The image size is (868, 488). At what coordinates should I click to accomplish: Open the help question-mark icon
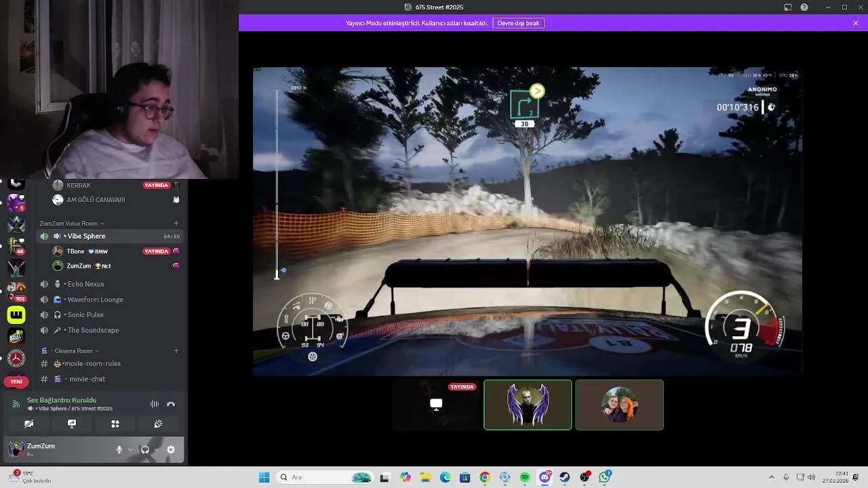pos(804,7)
